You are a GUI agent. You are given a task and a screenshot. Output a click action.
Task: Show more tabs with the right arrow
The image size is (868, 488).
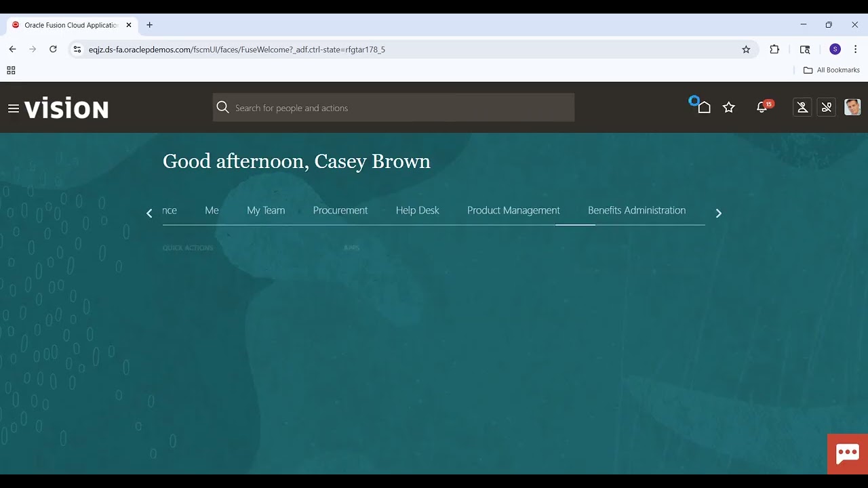click(x=719, y=213)
